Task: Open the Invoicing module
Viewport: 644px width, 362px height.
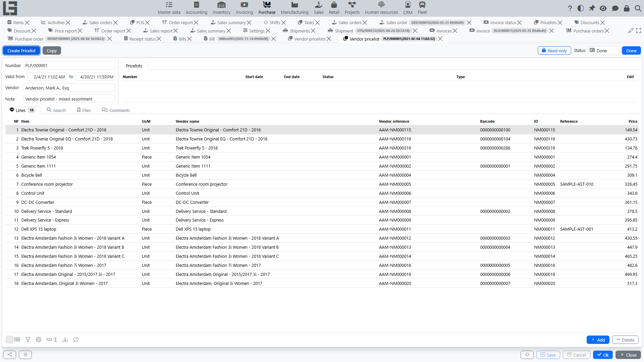Action: pos(244,8)
